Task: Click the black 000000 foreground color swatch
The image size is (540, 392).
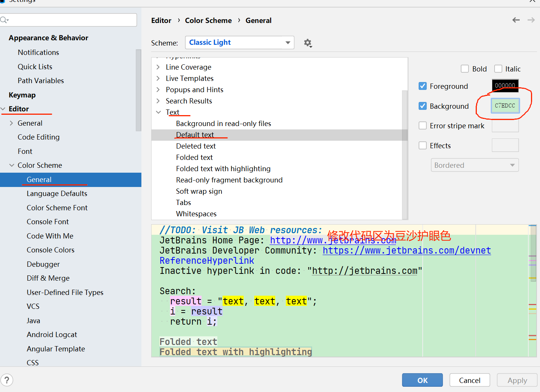Action: click(x=505, y=85)
